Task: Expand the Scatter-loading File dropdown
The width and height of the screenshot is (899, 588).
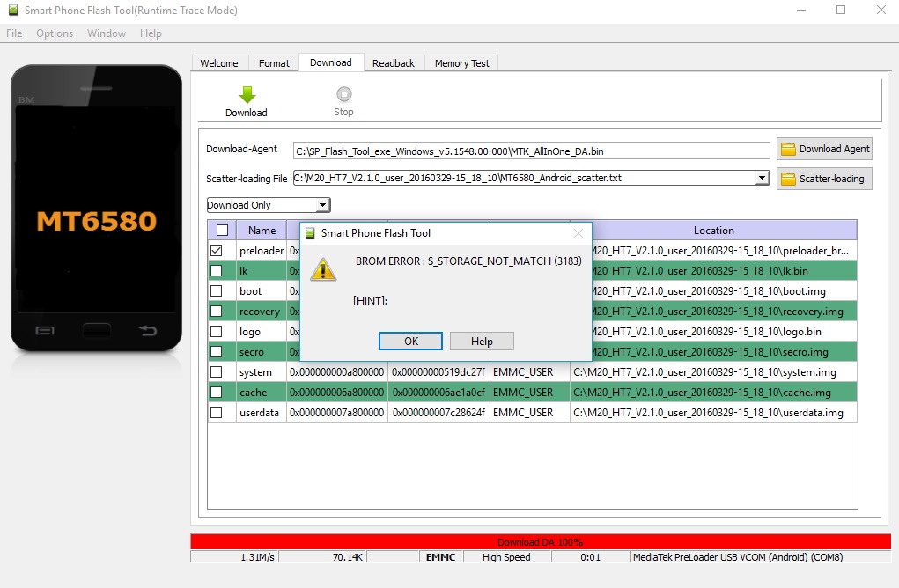Action: (x=762, y=179)
